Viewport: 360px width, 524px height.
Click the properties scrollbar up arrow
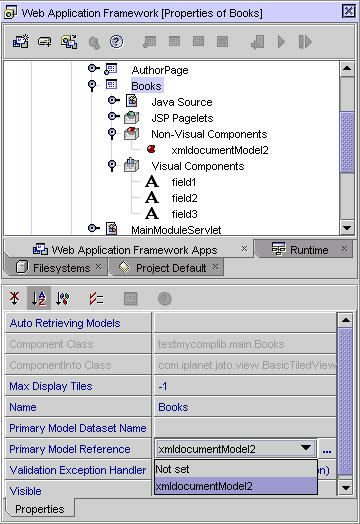(x=345, y=320)
